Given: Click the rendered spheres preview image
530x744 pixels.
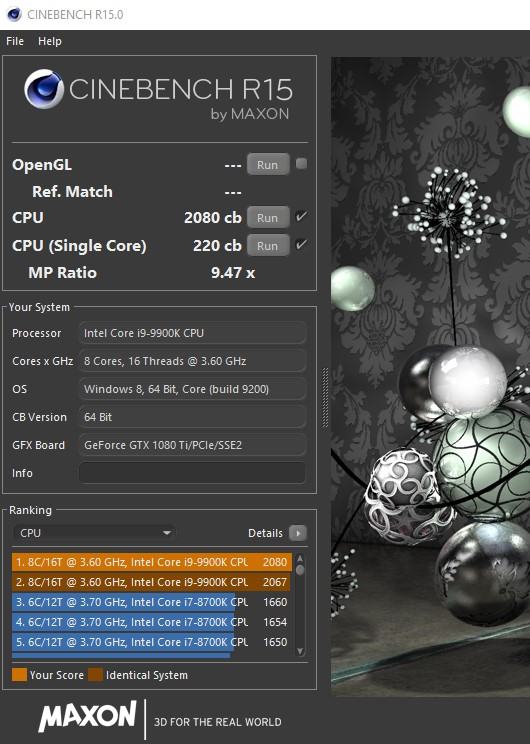Looking at the screenshot, I should (430, 377).
